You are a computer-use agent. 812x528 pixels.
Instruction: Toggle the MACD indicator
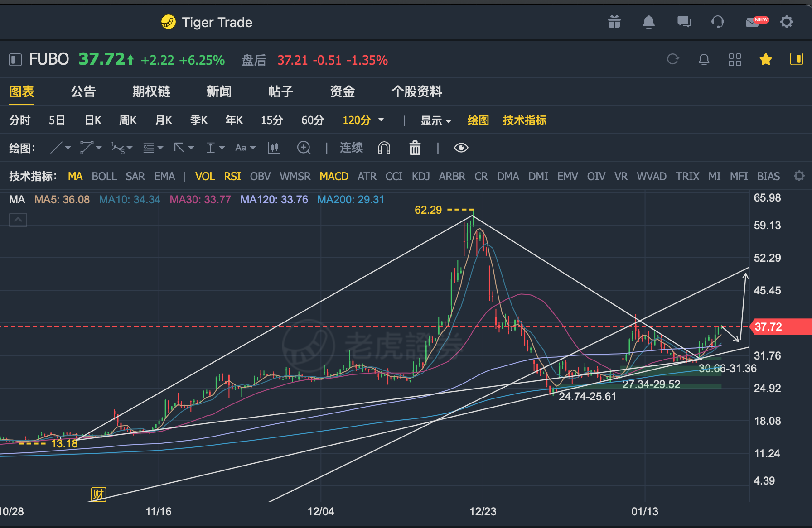(x=334, y=176)
